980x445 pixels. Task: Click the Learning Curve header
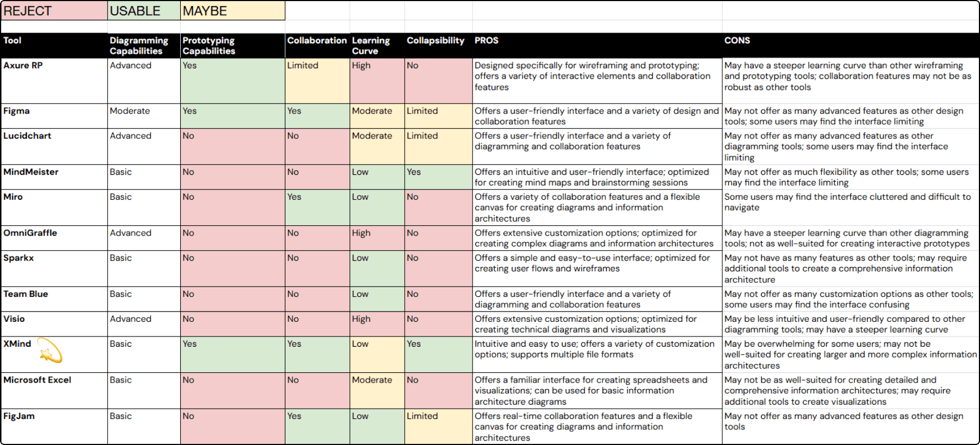click(x=377, y=46)
